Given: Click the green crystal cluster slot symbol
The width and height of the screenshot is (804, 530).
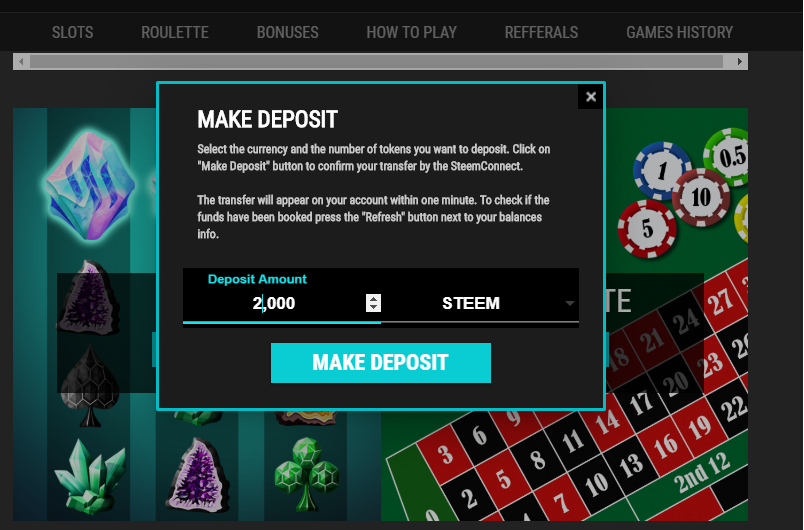Looking at the screenshot, I should (90, 477).
